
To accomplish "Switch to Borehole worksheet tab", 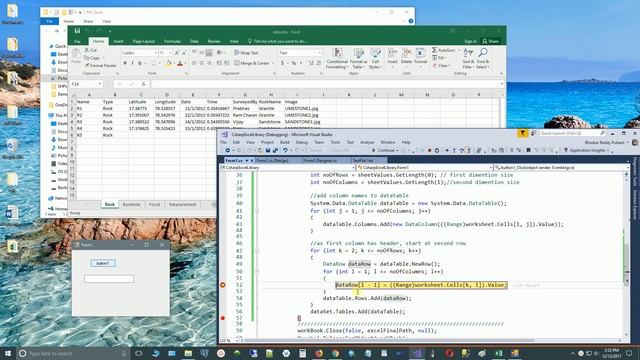I will tap(131, 204).
